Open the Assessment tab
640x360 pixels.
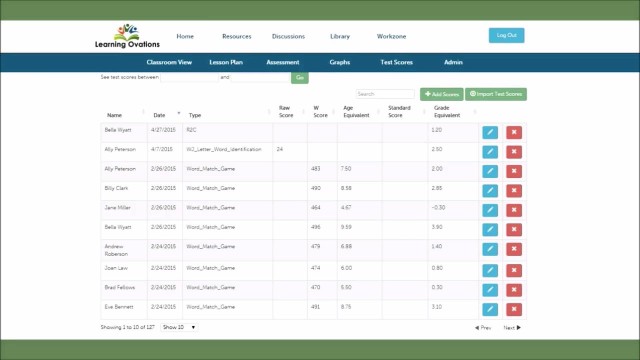point(283,62)
